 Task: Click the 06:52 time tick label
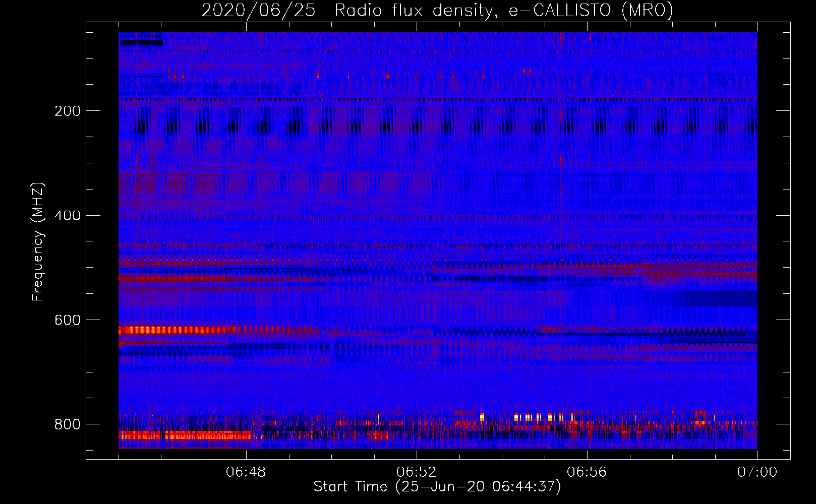[417, 472]
